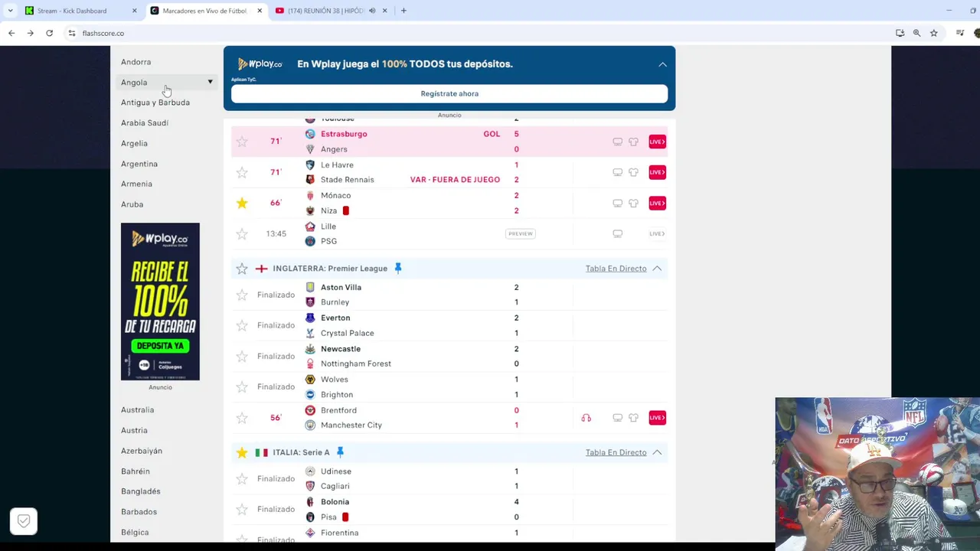Reload the page in browser
This screenshot has width=980, height=551.
49,33
